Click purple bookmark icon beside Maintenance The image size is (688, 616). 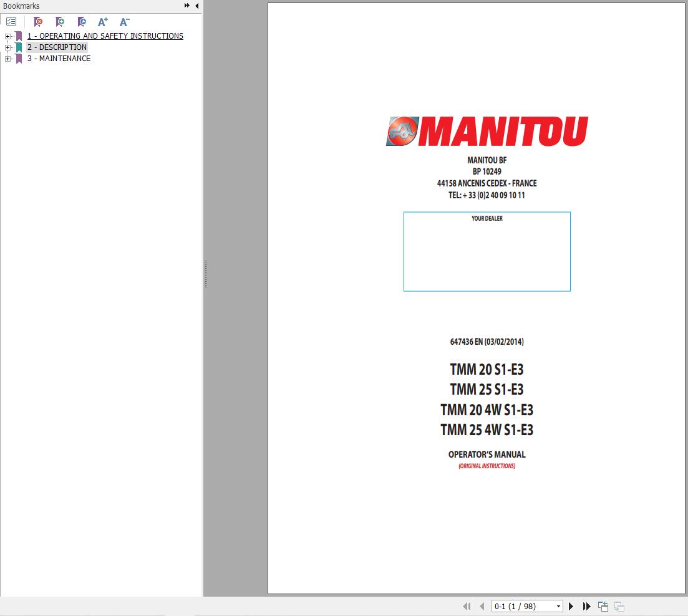pos(19,59)
